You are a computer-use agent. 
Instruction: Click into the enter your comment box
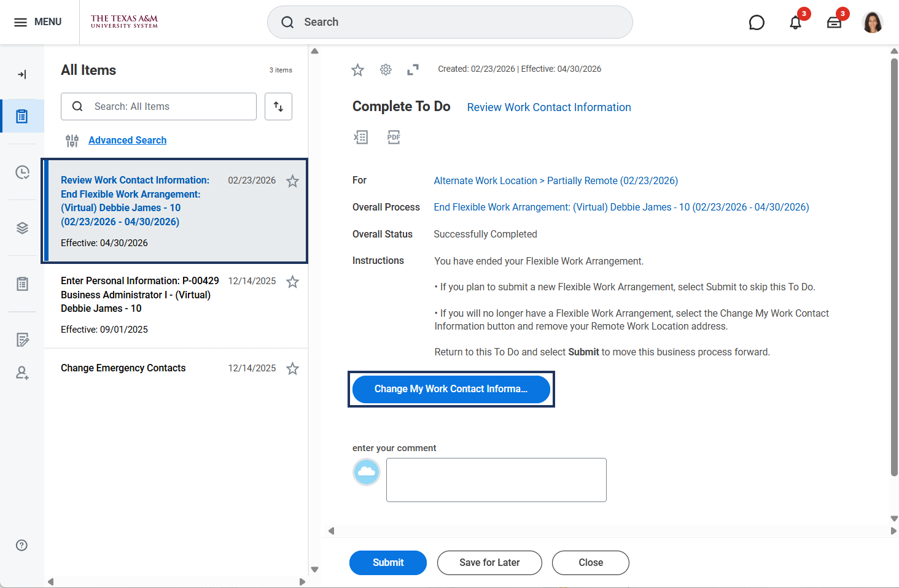[x=496, y=479]
